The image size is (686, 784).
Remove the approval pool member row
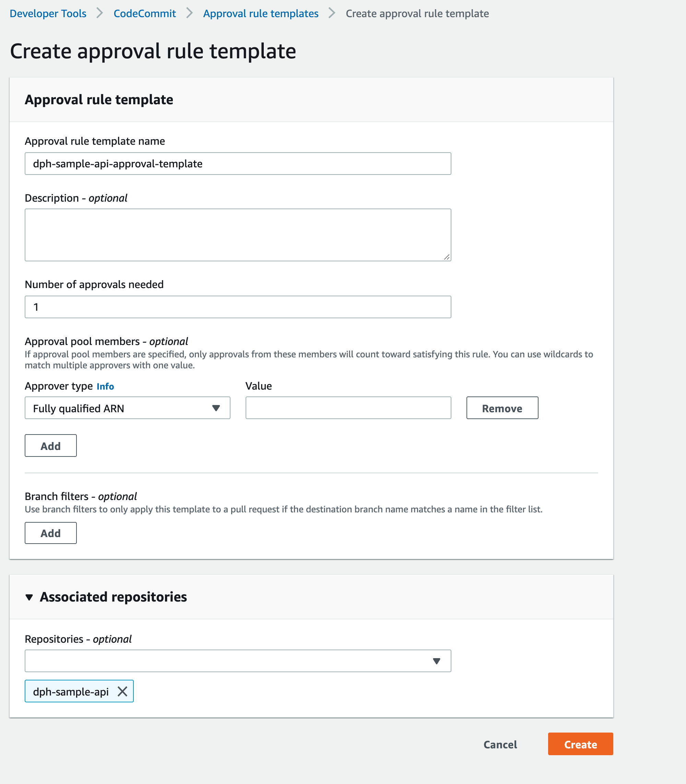502,408
